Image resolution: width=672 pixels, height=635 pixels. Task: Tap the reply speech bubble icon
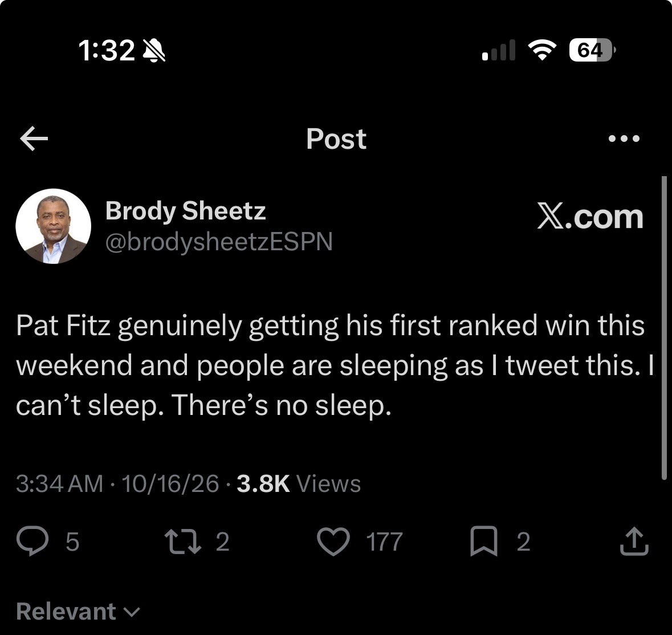[x=32, y=541]
